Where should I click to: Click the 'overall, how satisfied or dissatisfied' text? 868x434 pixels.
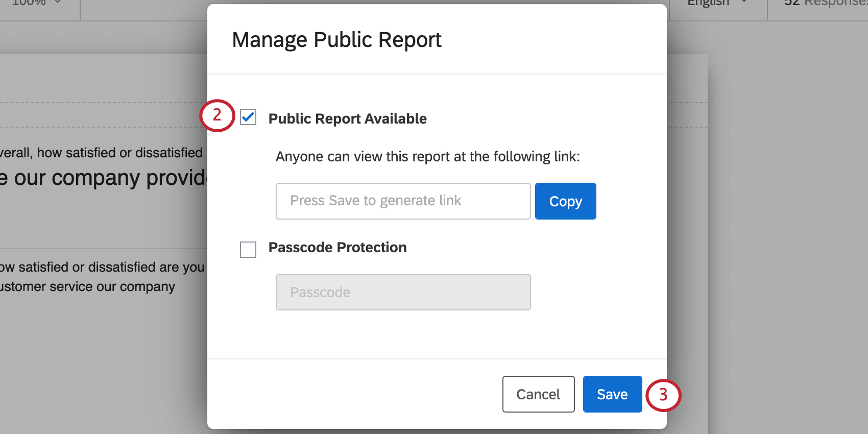102,153
